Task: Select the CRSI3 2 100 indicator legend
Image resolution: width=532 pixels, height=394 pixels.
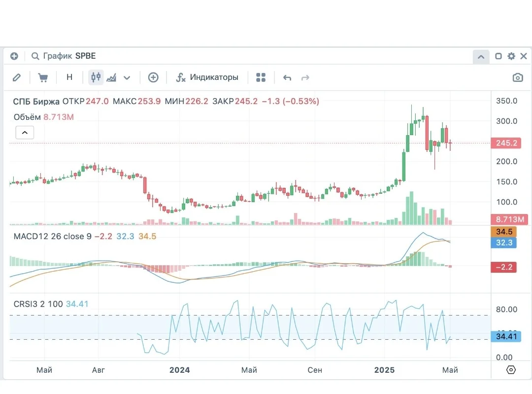Action: (x=38, y=304)
